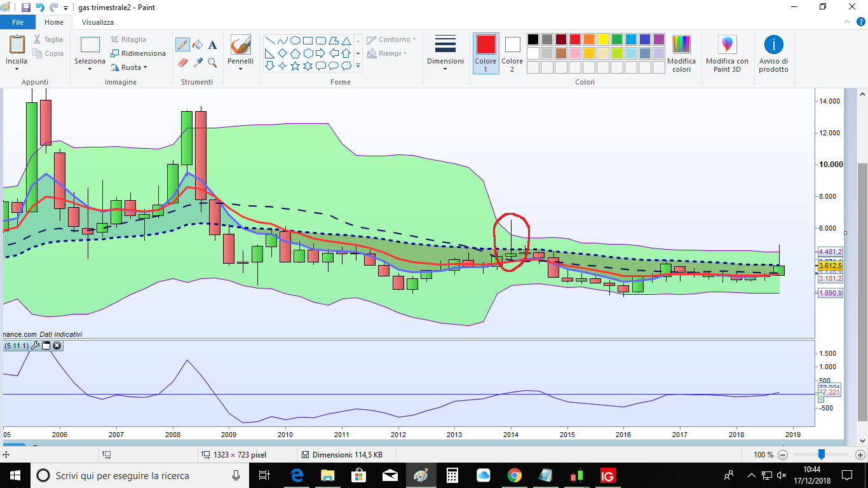Viewport: 868px width, 488px height.
Task: Switch to the Home tab
Action: [54, 22]
